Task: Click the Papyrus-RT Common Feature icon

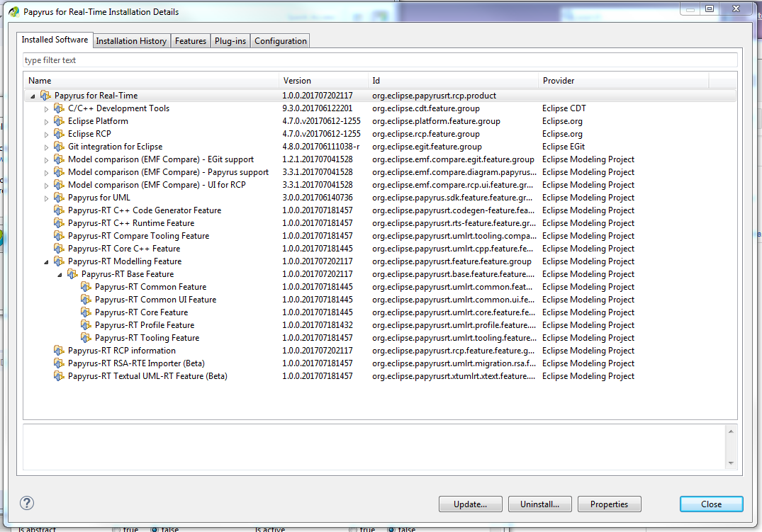Action: tap(86, 287)
